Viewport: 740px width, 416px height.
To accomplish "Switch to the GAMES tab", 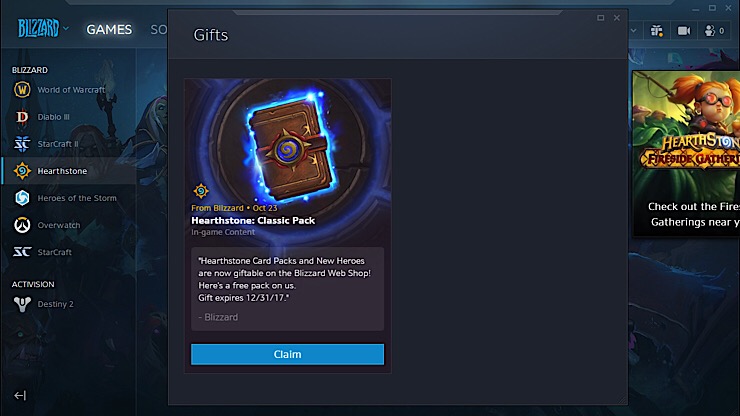I will pos(109,29).
